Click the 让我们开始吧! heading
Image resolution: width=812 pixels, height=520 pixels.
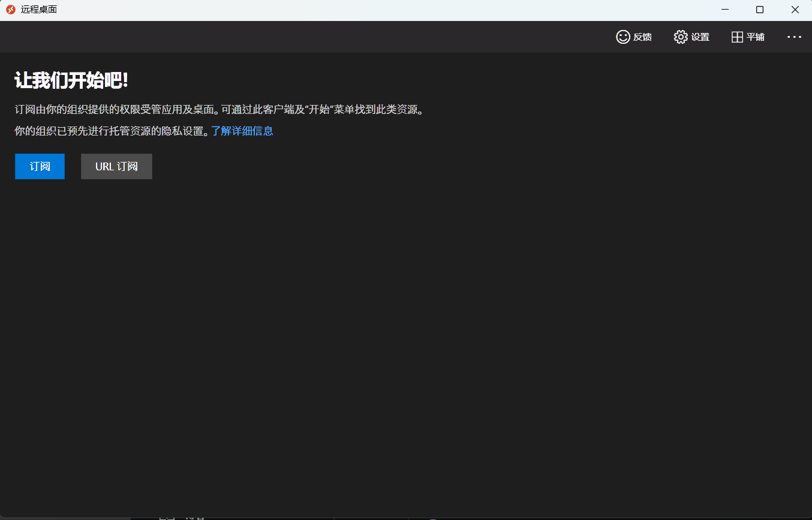coord(71,80)
